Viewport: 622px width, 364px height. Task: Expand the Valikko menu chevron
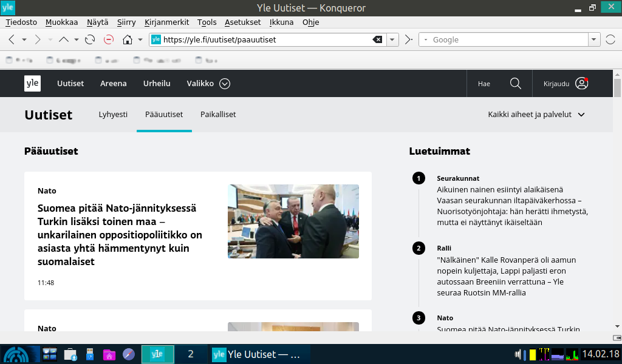tap(225, 84)
